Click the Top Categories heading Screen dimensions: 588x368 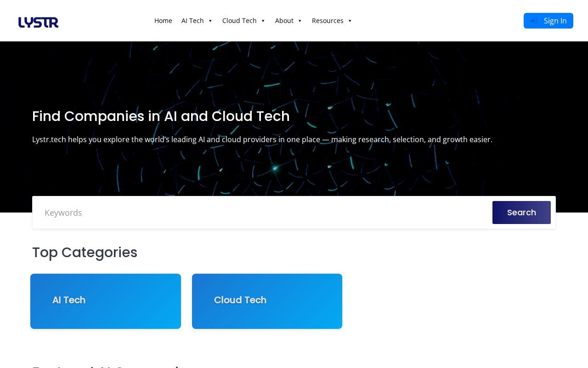click(85, 253)
